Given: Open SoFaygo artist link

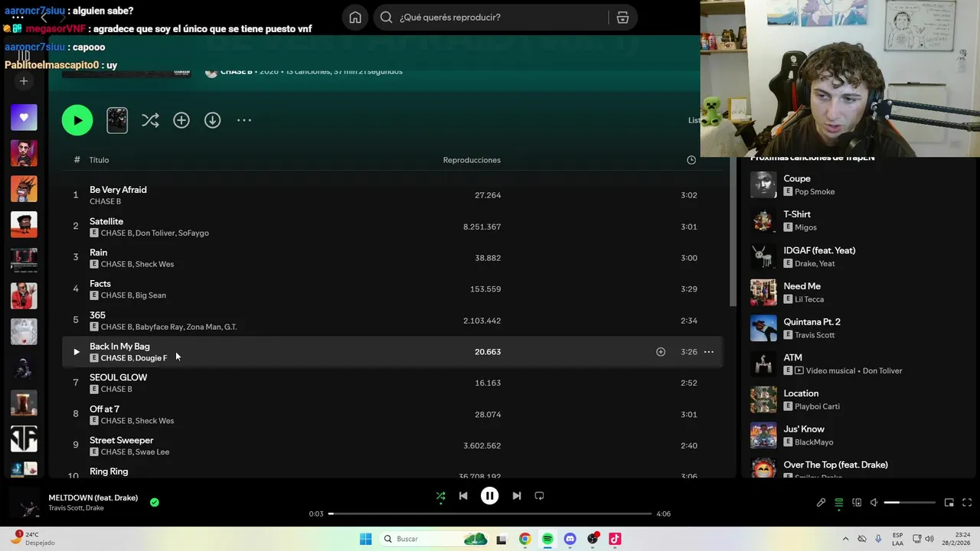Looking at the screenshot, I should [x=194, y=233].
